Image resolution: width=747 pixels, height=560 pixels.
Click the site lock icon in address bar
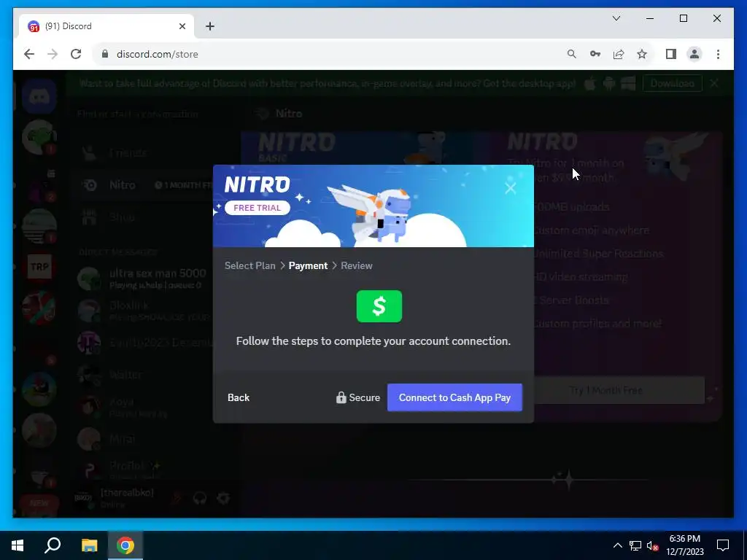tap(105, 54)
